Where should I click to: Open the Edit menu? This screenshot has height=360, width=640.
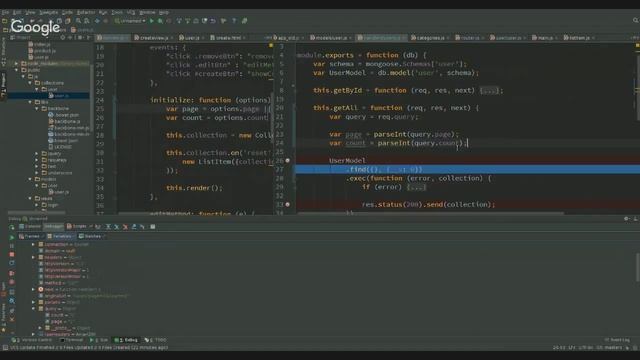(x=17, y=13)
